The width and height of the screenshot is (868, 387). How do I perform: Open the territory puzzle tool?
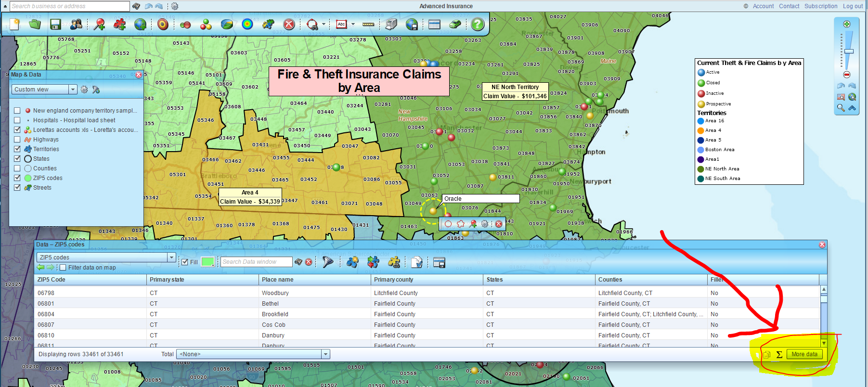point(268,24)
